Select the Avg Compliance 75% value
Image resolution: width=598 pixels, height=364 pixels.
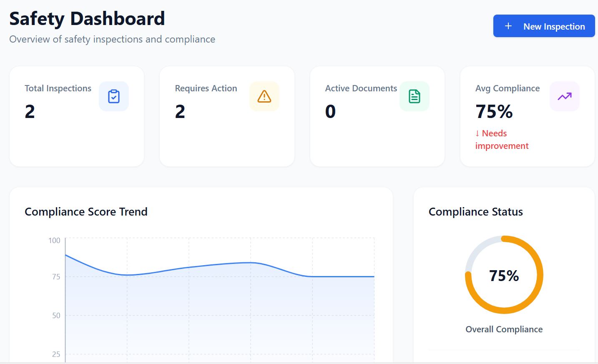494,111
